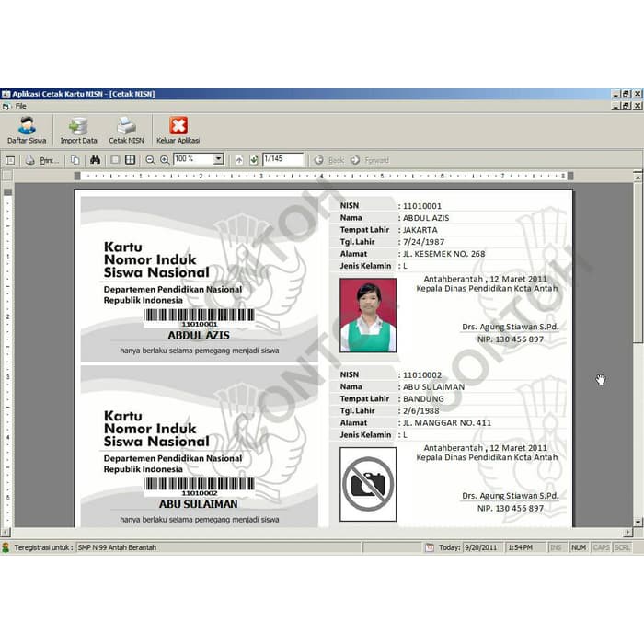Screen dimensions: 644x644
Task: Click the 1/145 page number field
Action: coord(282,159)
